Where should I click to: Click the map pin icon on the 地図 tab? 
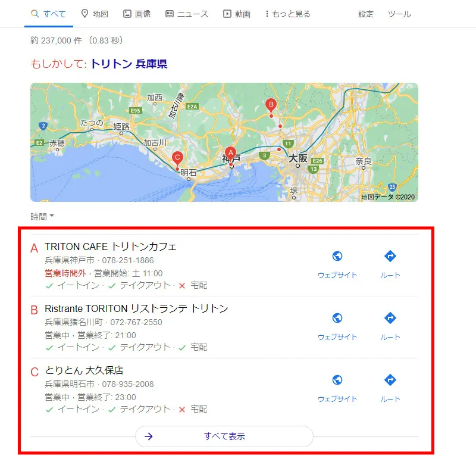[x=85, y=14]
